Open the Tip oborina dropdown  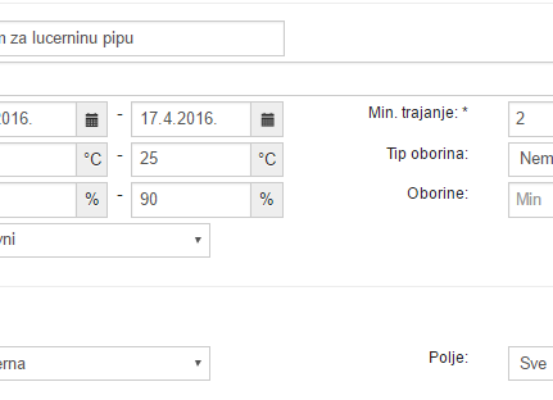[x=530, y=159]
